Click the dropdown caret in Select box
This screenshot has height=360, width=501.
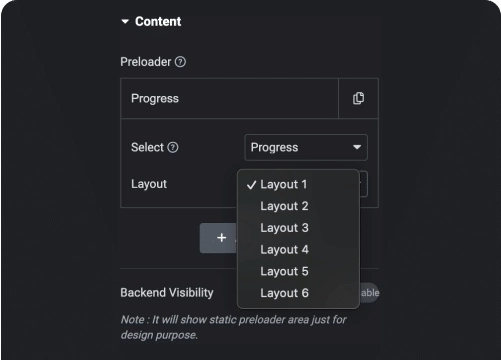[x=357, y=147]
